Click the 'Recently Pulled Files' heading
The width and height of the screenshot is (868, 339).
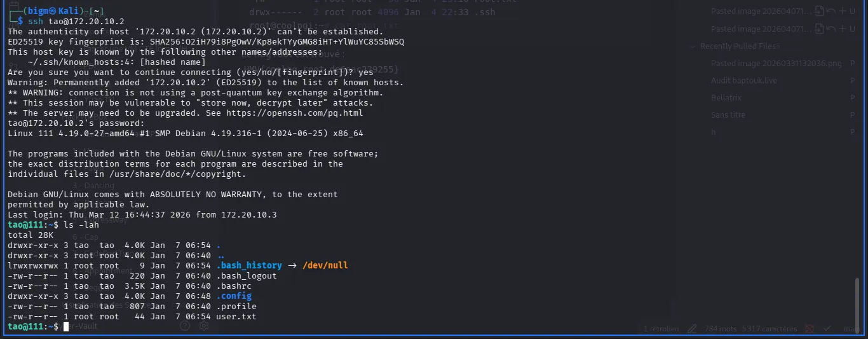pyautogui.click(x=738, y=46)
